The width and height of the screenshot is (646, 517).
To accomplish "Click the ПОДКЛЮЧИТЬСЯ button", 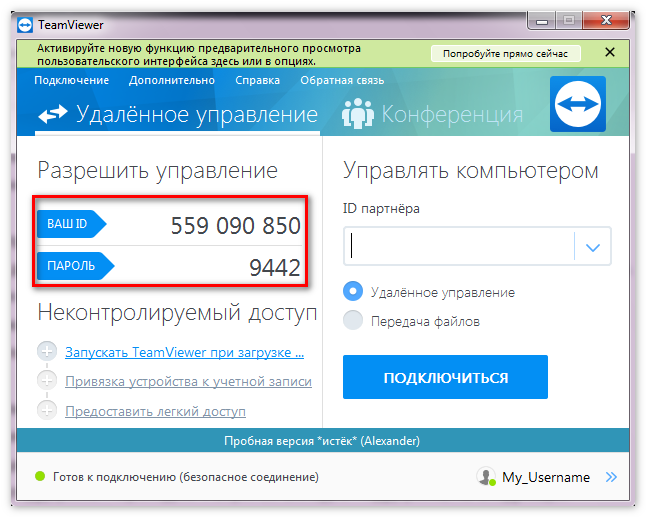I will (x=445, y=377).
